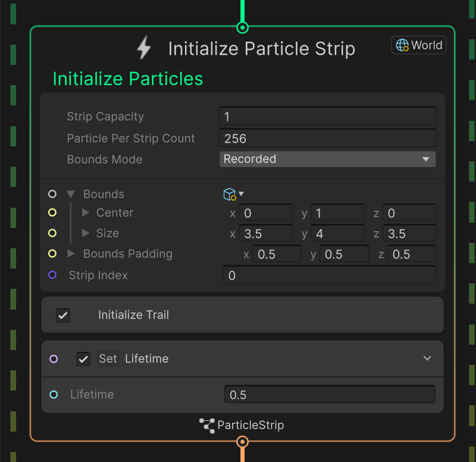476x462 pixels.
Task: Uncheck the Initialize Trail checkbox
Action: (63, 315)
